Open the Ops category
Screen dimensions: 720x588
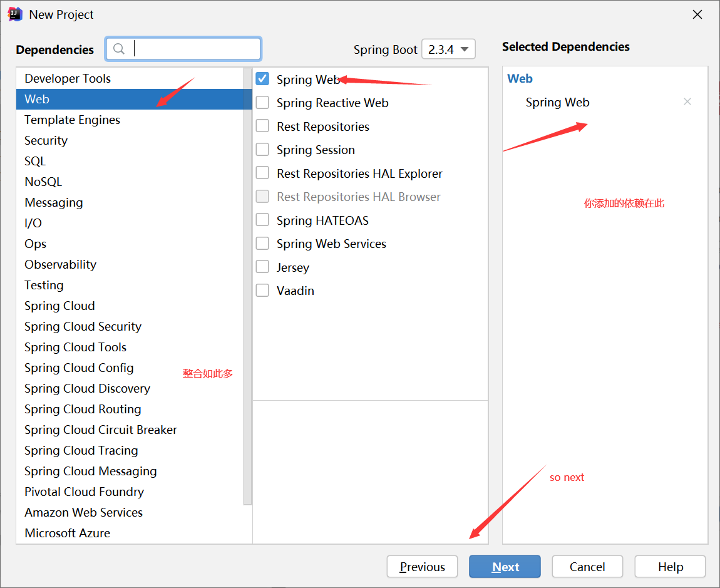pyautogui.click(x=130, y=244)
